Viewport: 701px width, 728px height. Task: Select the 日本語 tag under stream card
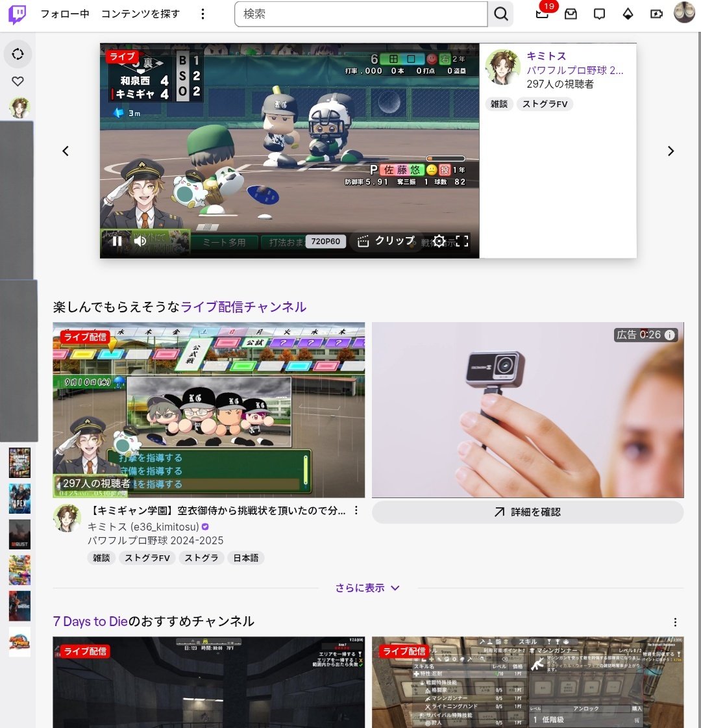tap(246, 558)
